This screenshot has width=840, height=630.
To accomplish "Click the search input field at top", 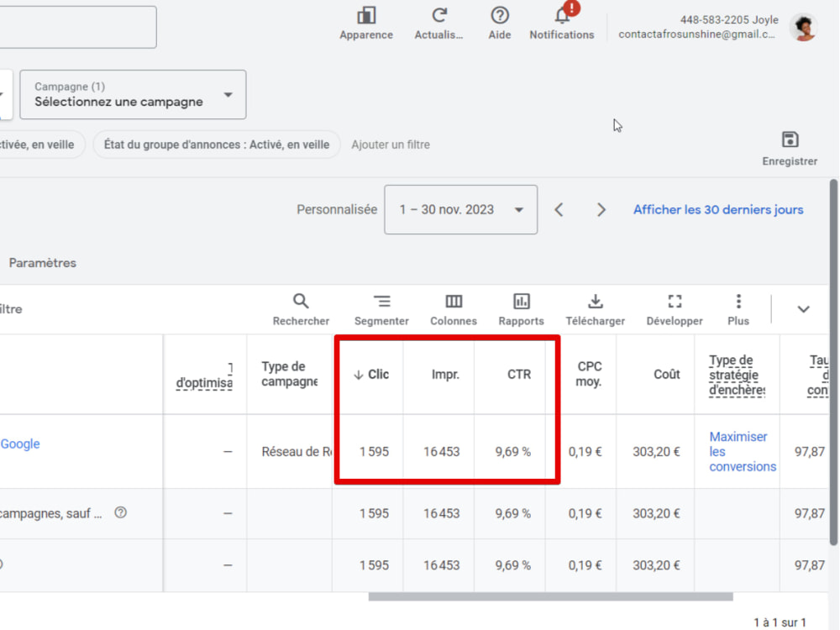I will coord(78,27).
